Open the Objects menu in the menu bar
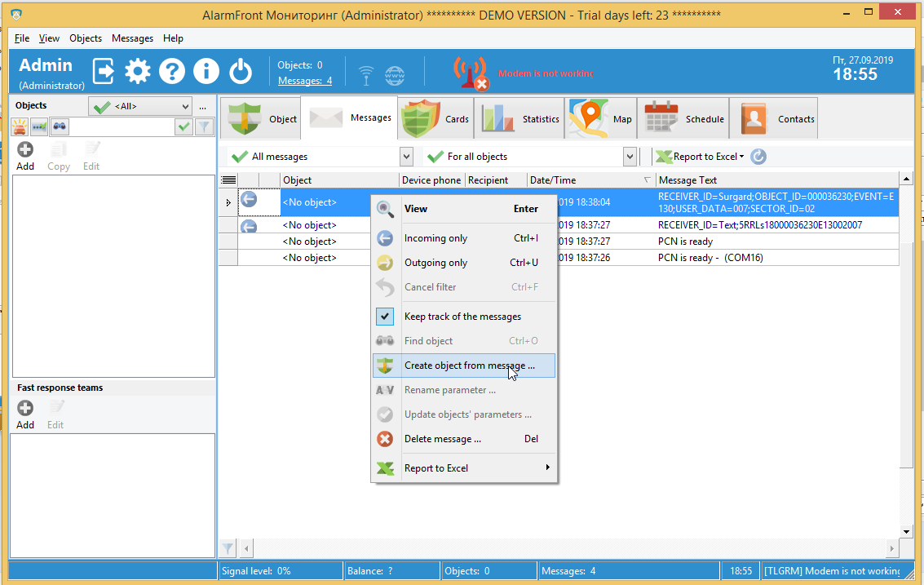This screenshot has width=924, height=585. pos(86,38)
